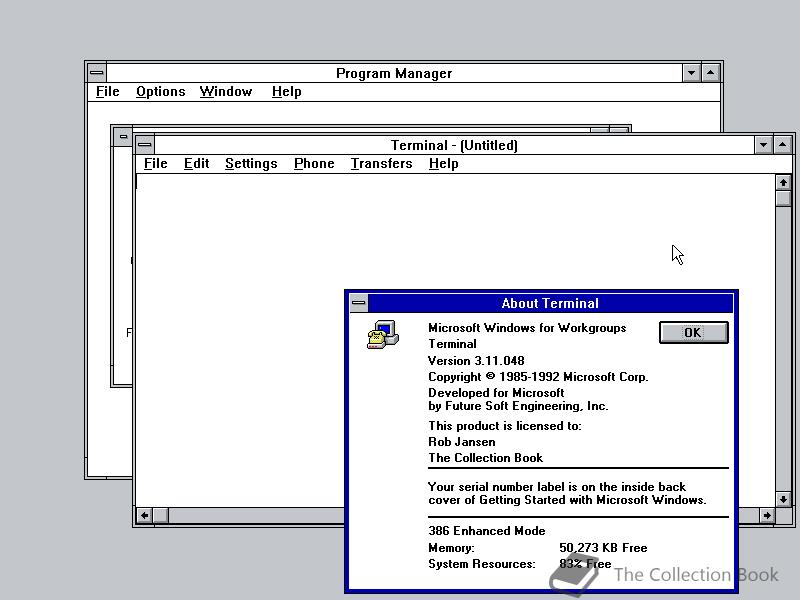
Task: Maximize the Program Manager window
Action: (x=711, y=73)
